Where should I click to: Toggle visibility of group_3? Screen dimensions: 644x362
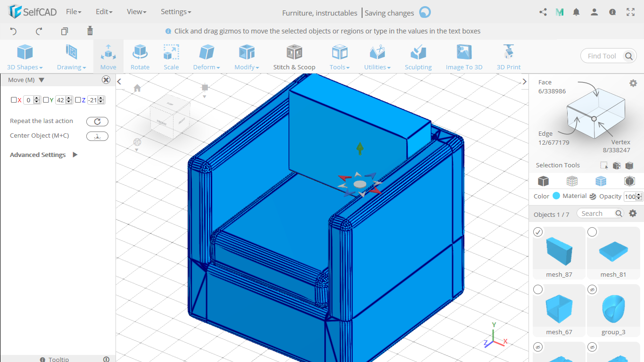[x=592, y=289]
